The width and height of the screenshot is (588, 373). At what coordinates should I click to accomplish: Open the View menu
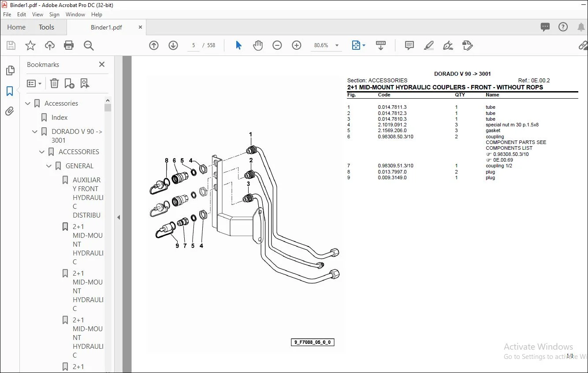click(38, 15)
